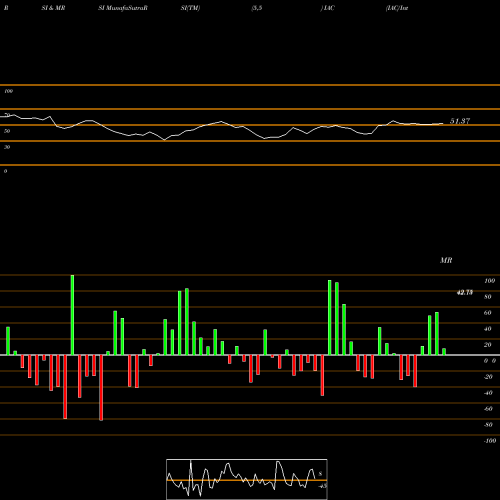Click the MR axis label -80
Viewport: 500px width, 500px height.
[x=488, y=425]
